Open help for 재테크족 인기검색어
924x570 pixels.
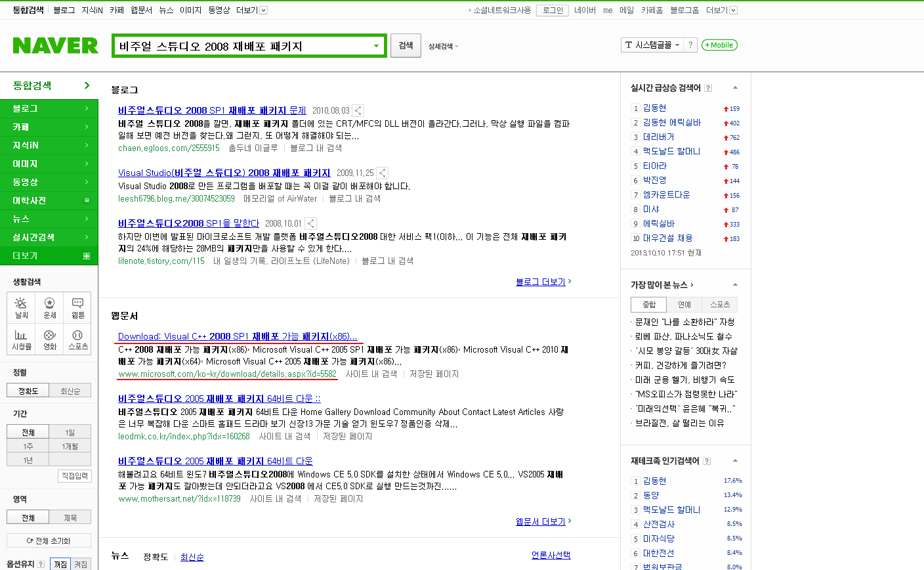707,461
